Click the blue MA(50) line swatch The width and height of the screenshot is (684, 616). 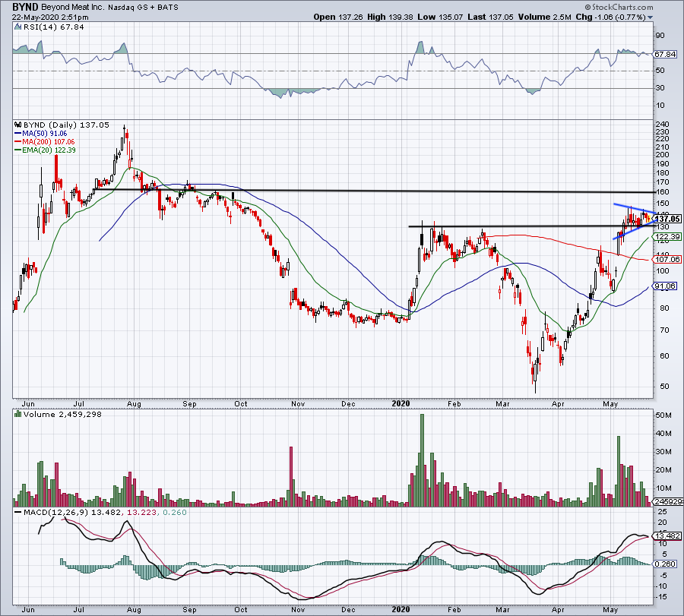(x=18, y=134)
